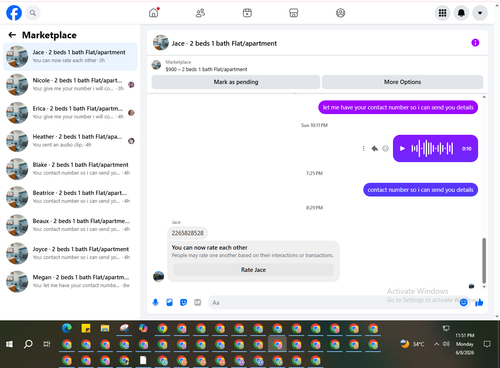
Task: Expand the account dropdown arrow
Action: [480, 13]
